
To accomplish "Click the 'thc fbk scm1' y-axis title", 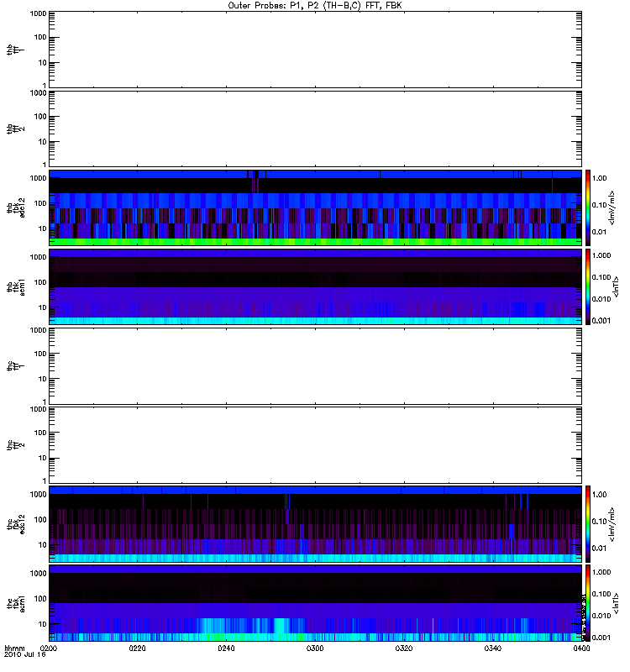I will [16, 603].
